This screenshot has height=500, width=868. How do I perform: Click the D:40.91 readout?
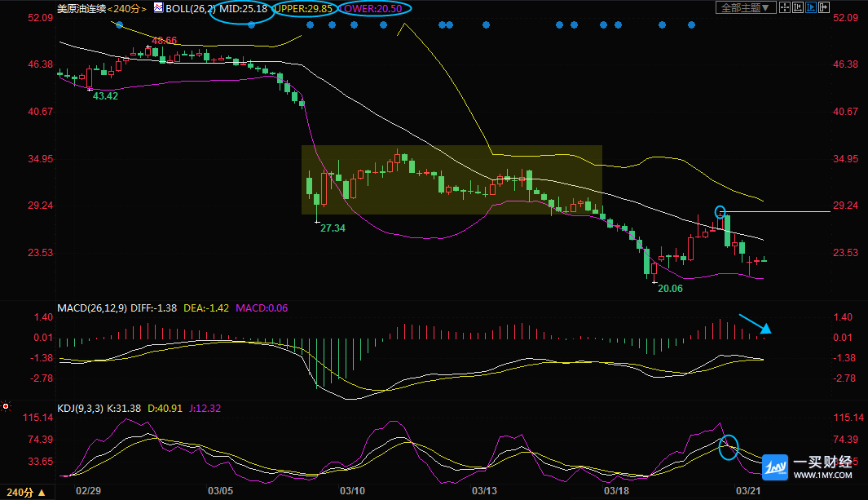[x=165, y=408]
